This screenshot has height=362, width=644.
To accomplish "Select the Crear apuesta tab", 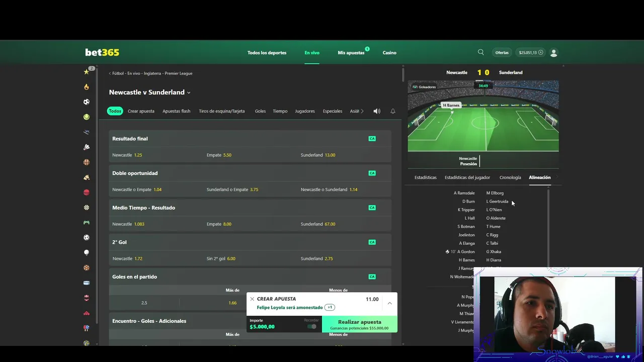I will [x=141, y=111].
